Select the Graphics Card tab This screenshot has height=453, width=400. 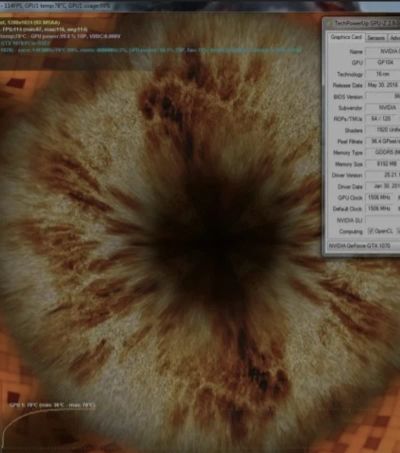[x=346, y=37]
